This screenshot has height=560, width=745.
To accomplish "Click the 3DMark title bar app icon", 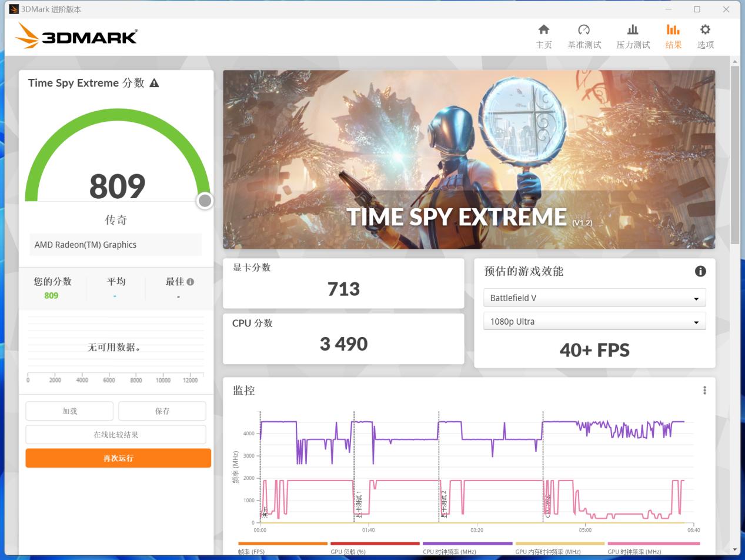I will [x=14, y=9].
